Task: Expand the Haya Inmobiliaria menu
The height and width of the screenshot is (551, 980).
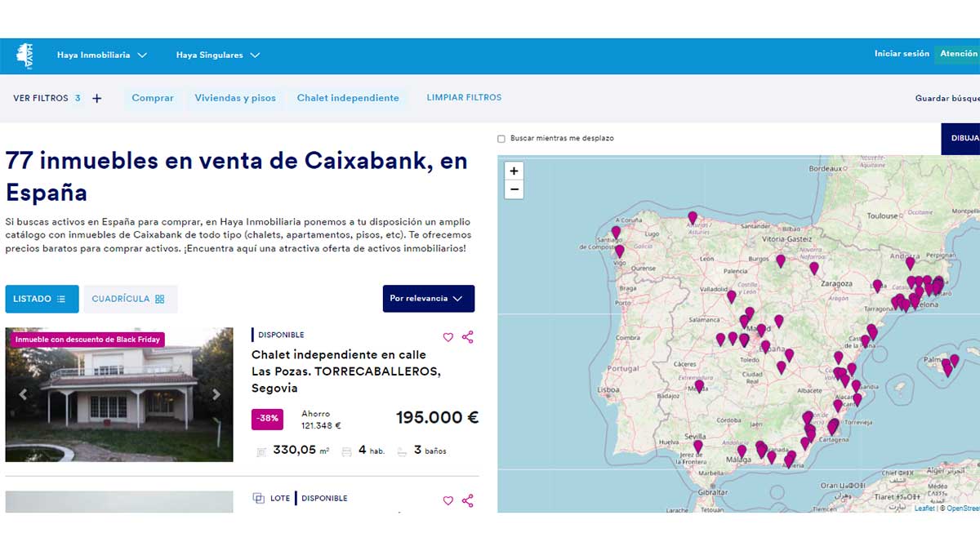Action: point(102,56)
